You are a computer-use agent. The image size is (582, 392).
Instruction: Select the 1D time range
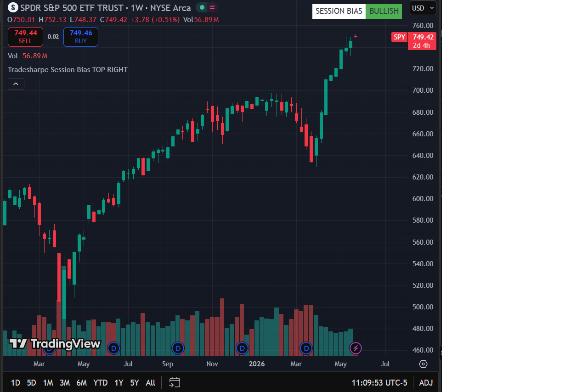[15, 383]
